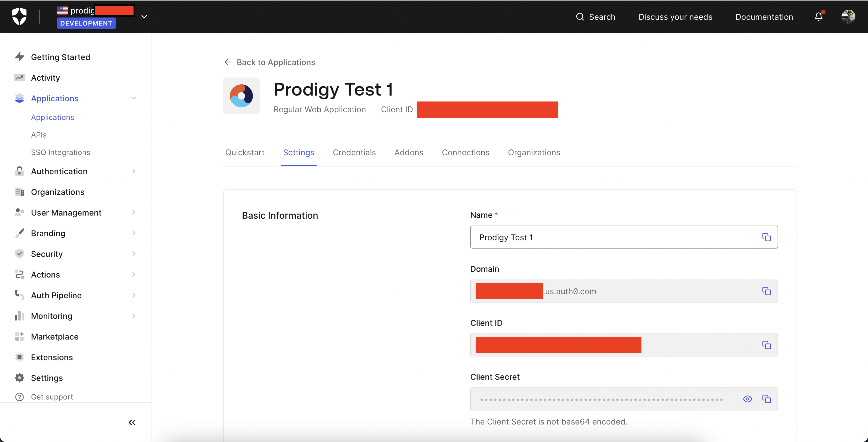
Task: Click the Name input field
Action: click(624, 237)
